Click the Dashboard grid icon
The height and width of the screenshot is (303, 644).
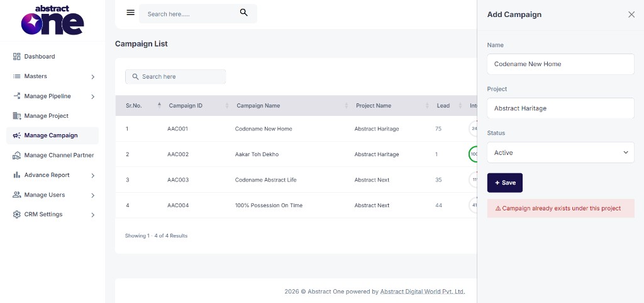tap(17, 56)
